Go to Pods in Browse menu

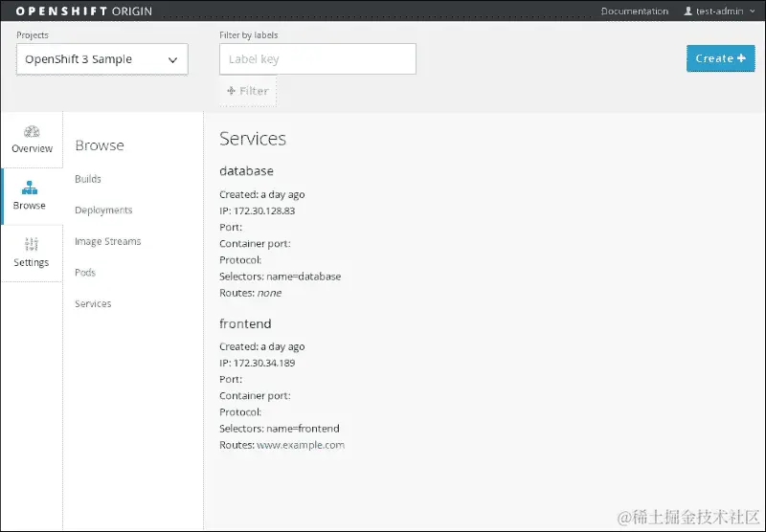point(85,273)
